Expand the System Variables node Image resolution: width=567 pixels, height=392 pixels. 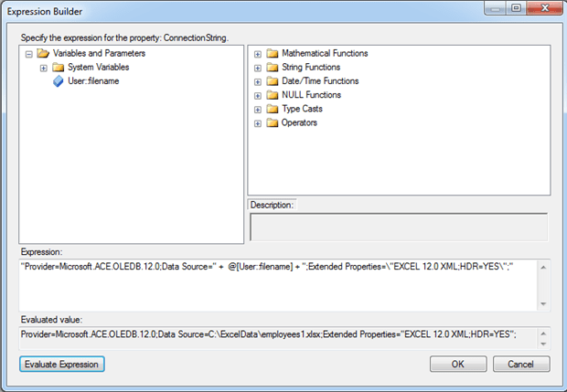pyautogui.click(x=43, y=68)
